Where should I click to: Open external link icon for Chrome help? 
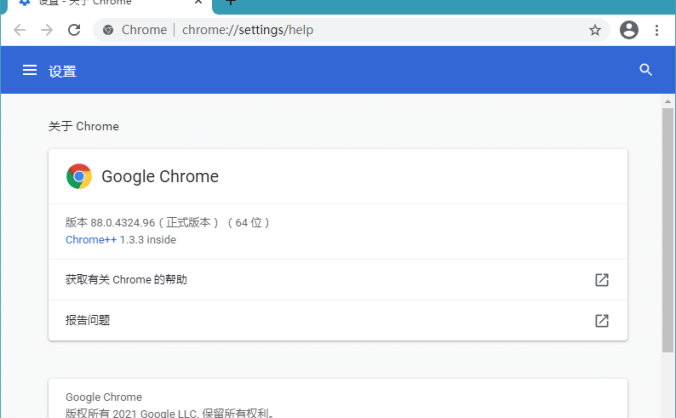[602, 280]
